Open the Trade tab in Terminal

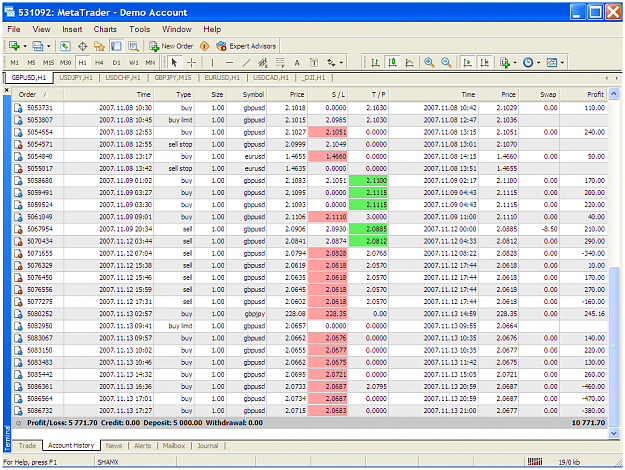(27, 446)
